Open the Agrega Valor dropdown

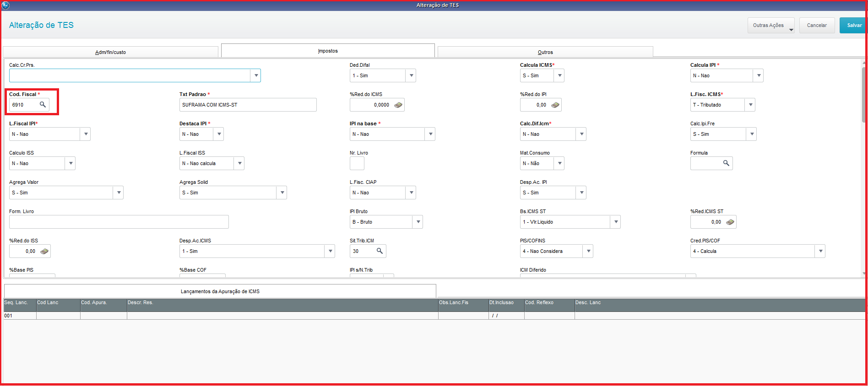click(118, 193)
